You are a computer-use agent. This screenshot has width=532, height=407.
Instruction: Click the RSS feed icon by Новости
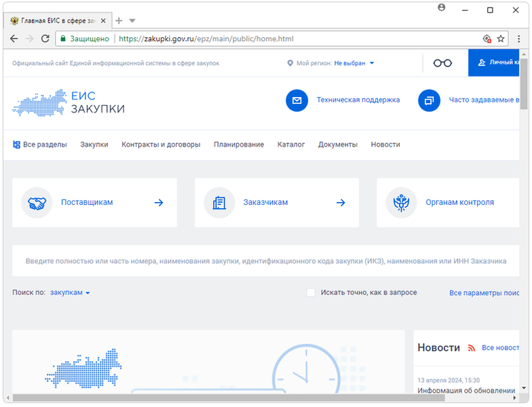pos(471,348)
